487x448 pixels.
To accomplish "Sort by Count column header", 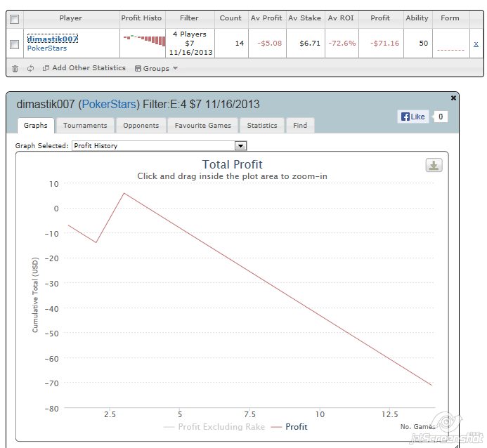I will pyautogui.click(x=230, y=18).
